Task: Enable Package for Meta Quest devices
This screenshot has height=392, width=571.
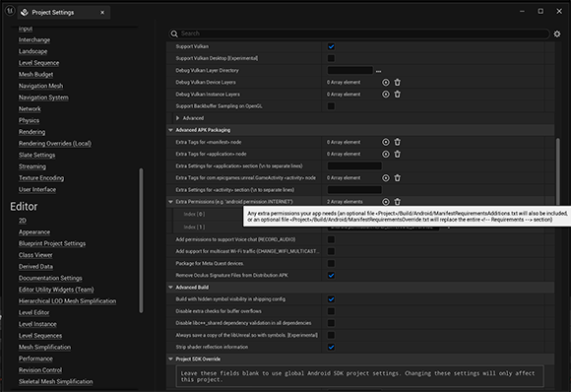Action: tap(331, 263)
